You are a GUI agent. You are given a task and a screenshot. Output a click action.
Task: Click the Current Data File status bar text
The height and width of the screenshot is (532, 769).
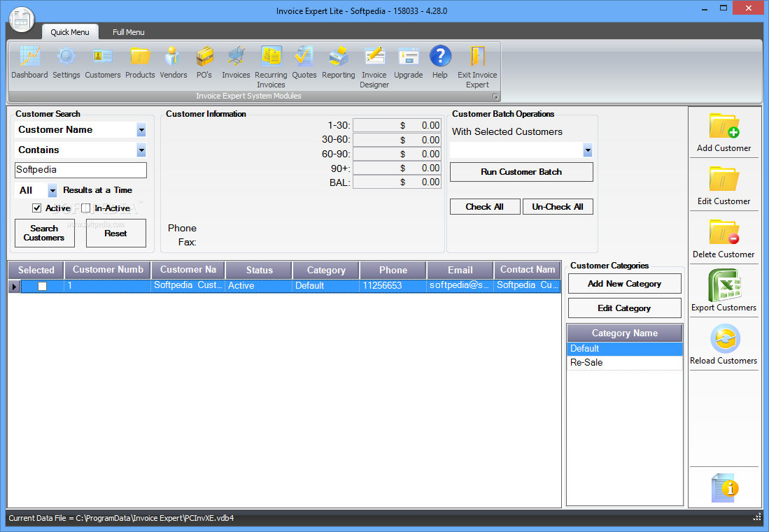(121, 518)
